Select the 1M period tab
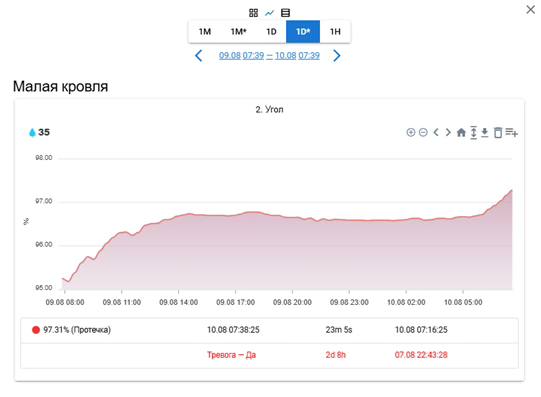Viewport: 541px width, 397px height. 205,32
